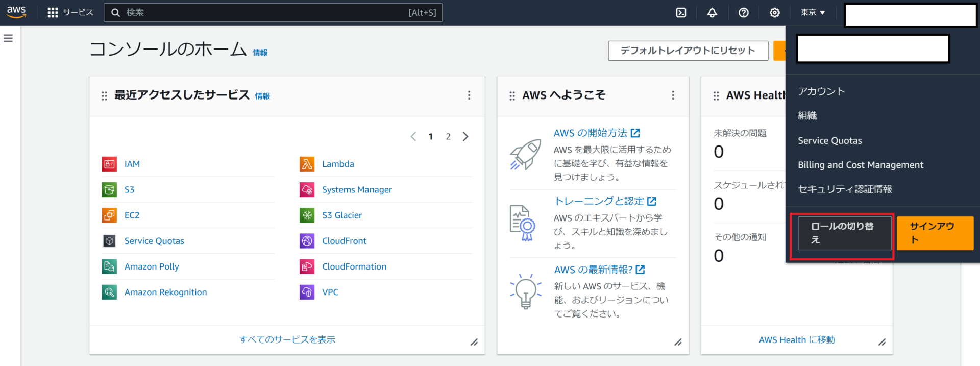Click the lightbulb what's new icon
This screenshot has width=980, height=366.
pyautogui.click(x=526, y=291)
